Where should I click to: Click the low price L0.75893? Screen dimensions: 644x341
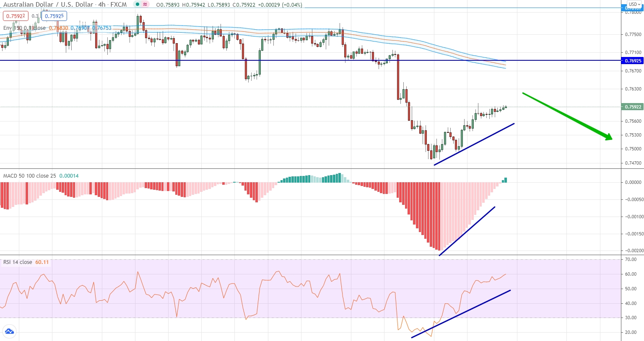(x=219, y=5)
